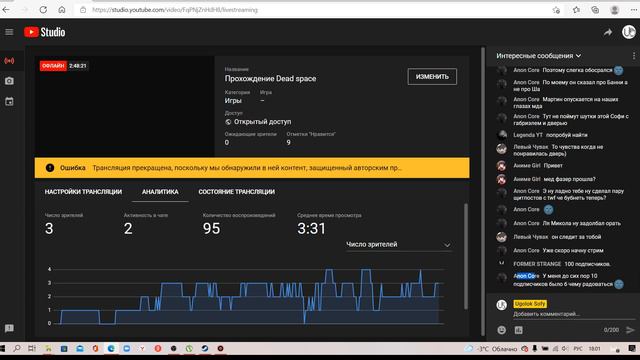Click the stream duration timer 2:48:21
Viewport: 640px width, 360px height.
point(78,66)
